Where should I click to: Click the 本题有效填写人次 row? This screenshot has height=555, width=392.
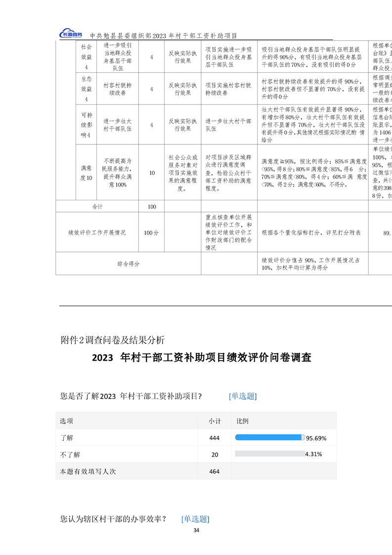tap(88, 471)
